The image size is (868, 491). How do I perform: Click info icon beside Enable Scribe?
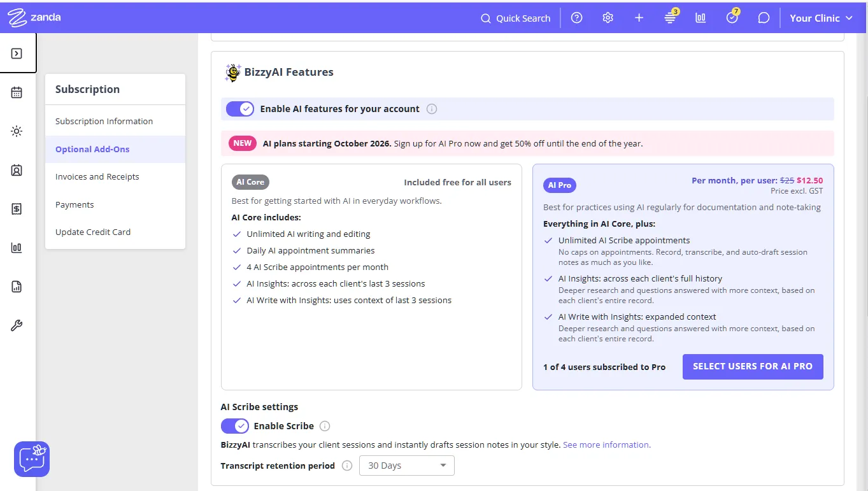pos(325,426)
